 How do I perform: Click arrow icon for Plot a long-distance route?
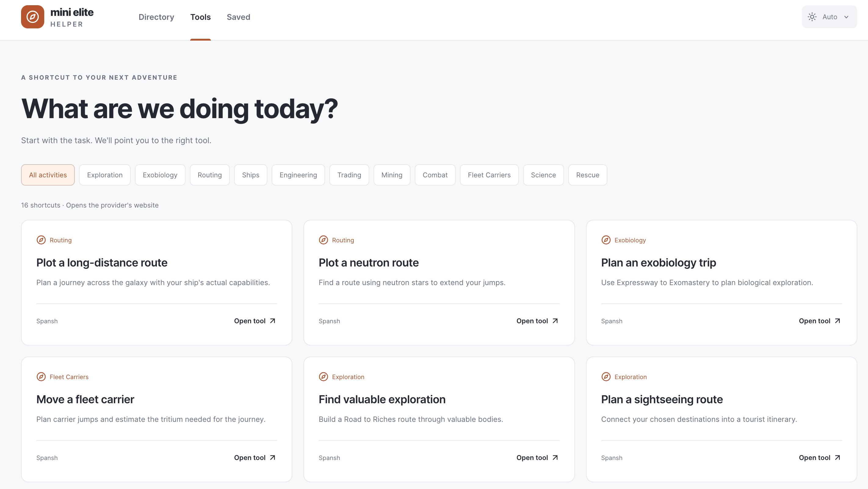coord(273,321)
